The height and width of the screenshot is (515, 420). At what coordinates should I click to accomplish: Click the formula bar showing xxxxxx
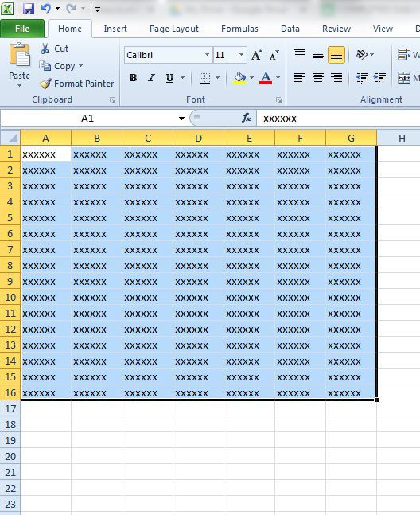point(338,119)
